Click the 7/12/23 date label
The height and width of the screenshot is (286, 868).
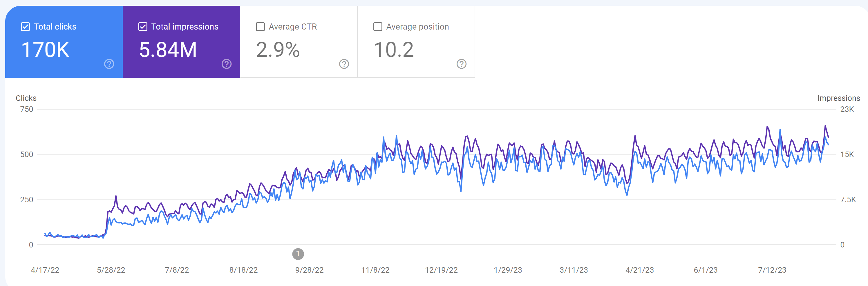(x=772, y=270)
